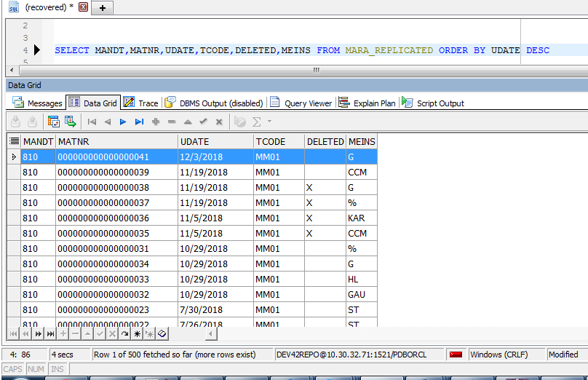
Task: Open dropdown arrow next to sigma icon
Action: coord(269,122)
